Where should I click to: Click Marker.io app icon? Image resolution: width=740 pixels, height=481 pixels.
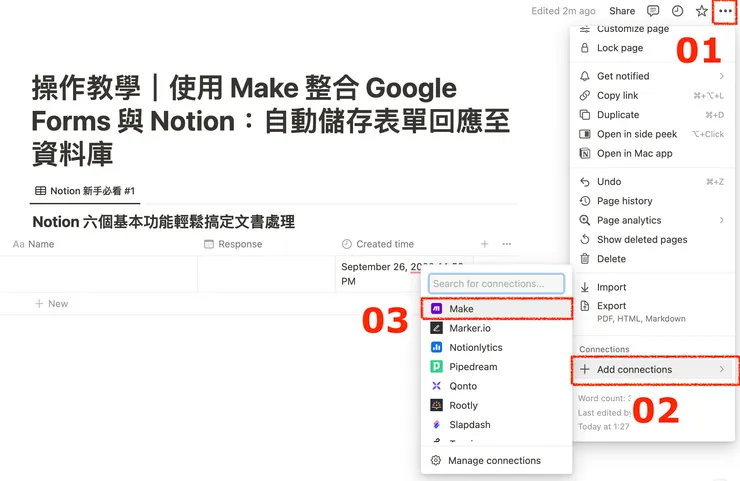(x=436, y=328)
